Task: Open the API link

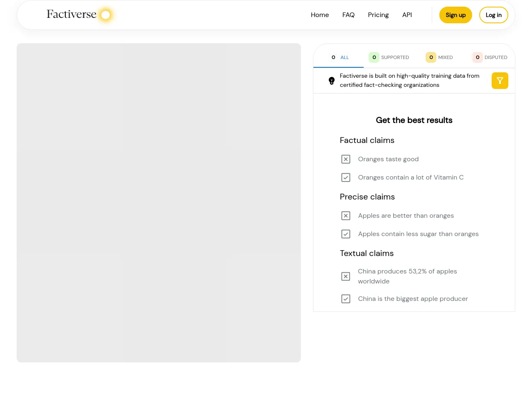Action: click(x=407, y=15)
